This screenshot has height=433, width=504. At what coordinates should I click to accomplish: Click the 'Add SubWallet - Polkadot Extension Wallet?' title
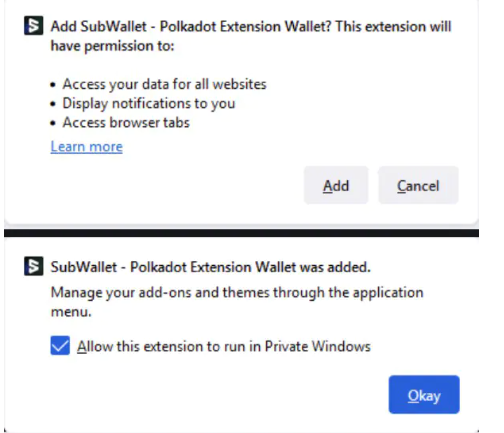(x=191, y=26)
